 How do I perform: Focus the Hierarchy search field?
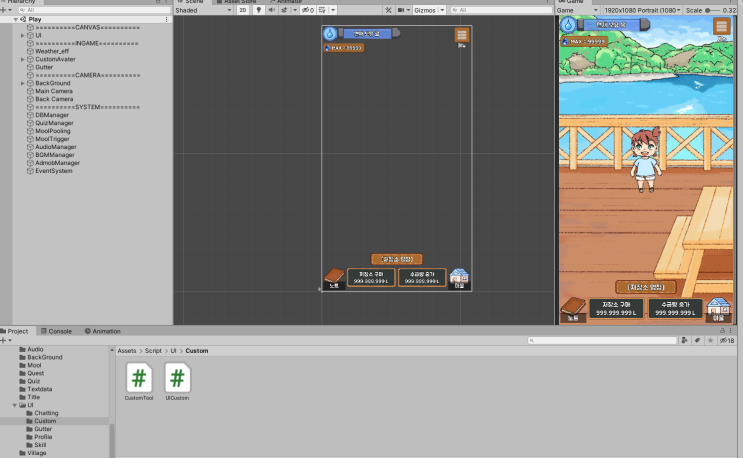click(94, 10)
